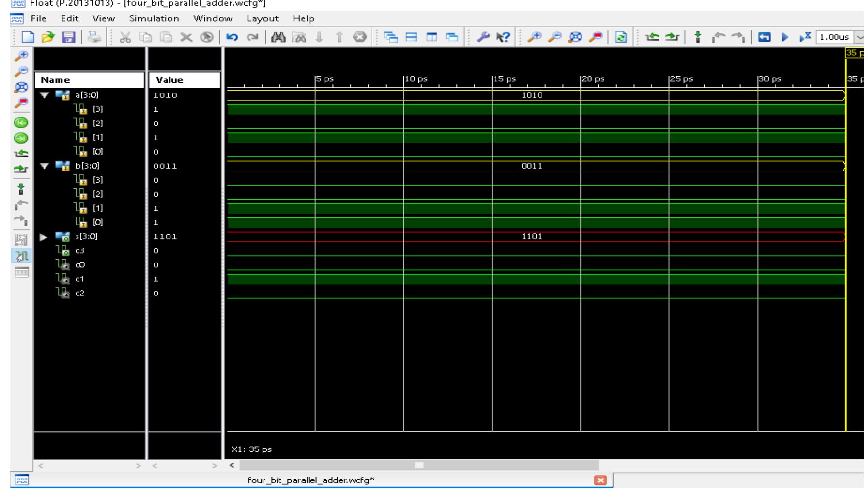Click the blue Restart simulation icon
The height and width of the screenshot is (496, 868).
(x=764, y=38)
